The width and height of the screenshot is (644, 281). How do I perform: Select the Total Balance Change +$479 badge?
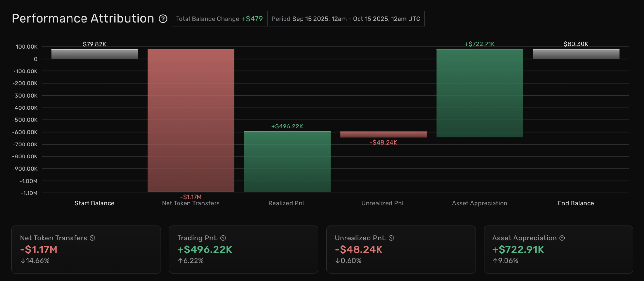[219, 19]
